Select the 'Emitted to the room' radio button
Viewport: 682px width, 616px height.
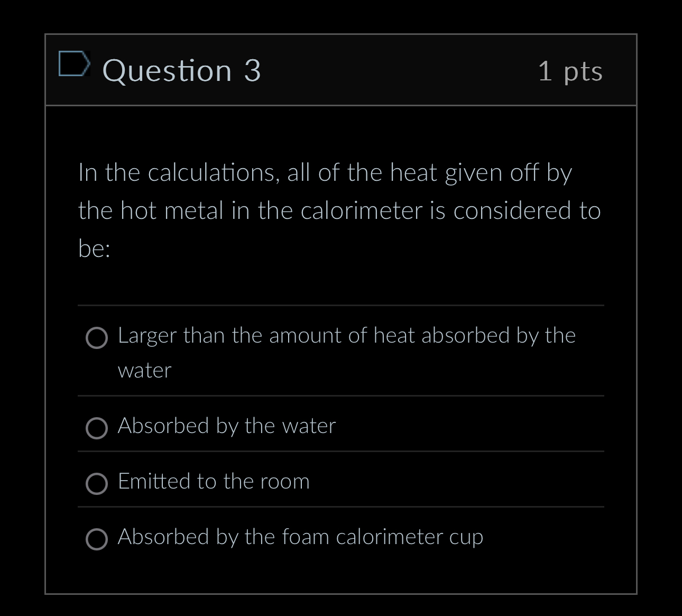click(97, 485)
